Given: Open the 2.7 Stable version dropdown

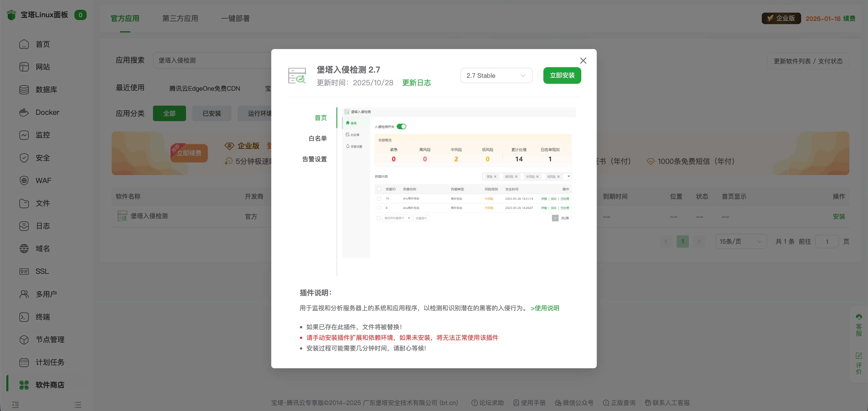Looking at the screenshot, I should pyautogui.click(x=496, y=75).
